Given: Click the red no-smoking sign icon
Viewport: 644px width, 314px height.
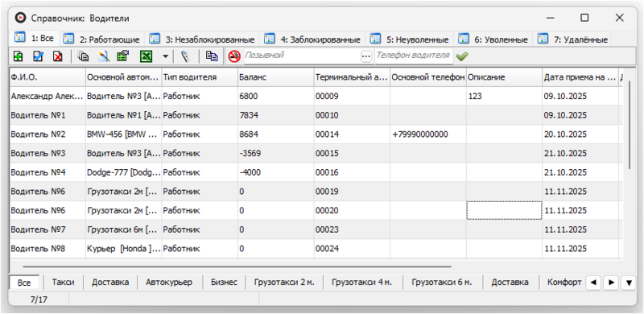Looking at the screenshot, I should (234, 56).
